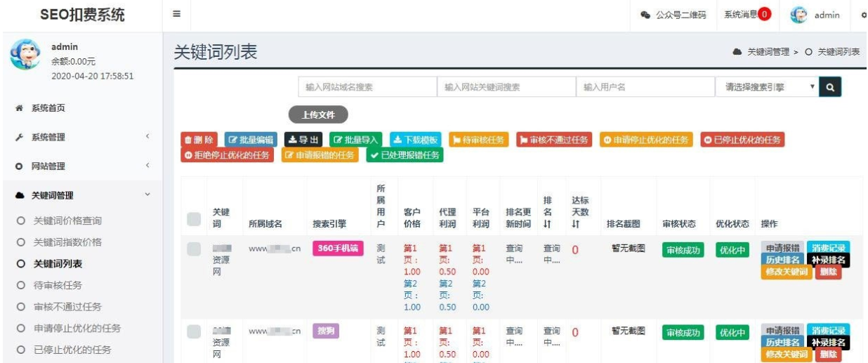Image resolution: width=868 pixels, height=363 pixels.
Task: Expand the 网站管理 sidebar menu
Action: [81, 166]
